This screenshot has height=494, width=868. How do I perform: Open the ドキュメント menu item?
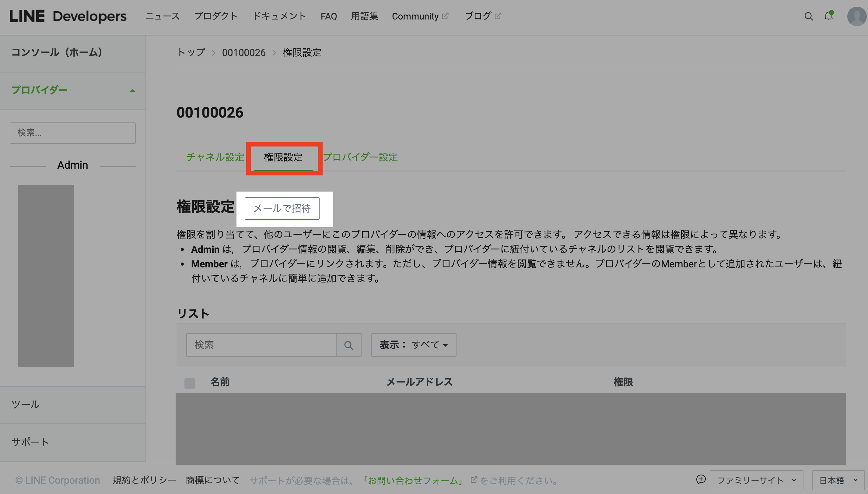[279, 16]
